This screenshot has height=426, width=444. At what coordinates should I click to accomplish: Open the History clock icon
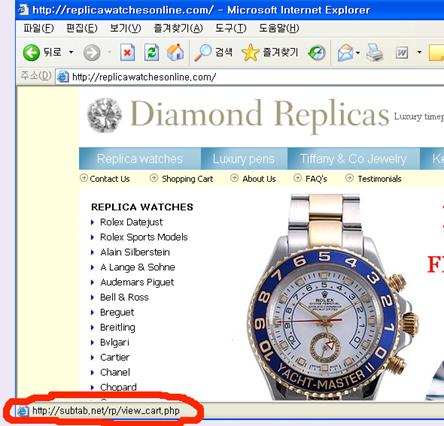pyautogui.click(x=316, y=53)
